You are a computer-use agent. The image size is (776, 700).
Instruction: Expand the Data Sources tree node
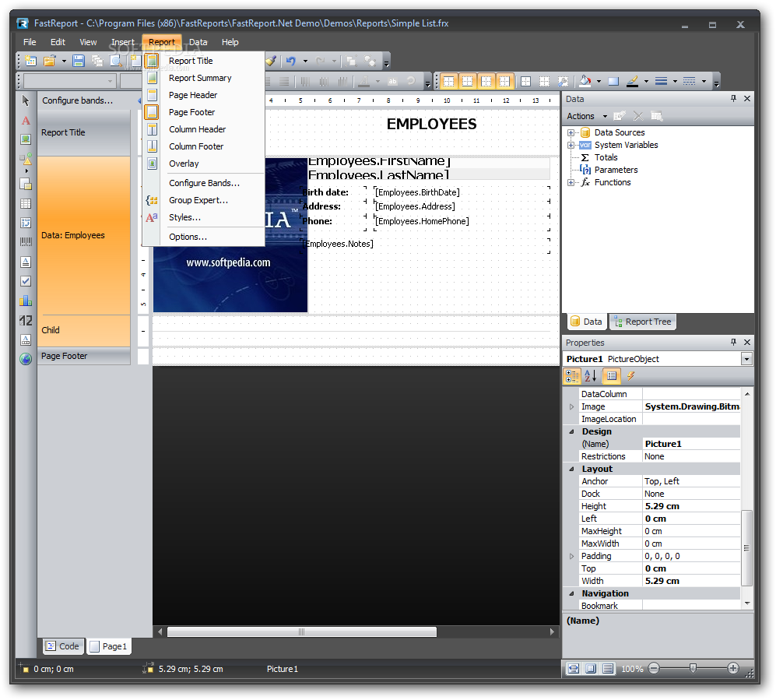click(571, 132)
